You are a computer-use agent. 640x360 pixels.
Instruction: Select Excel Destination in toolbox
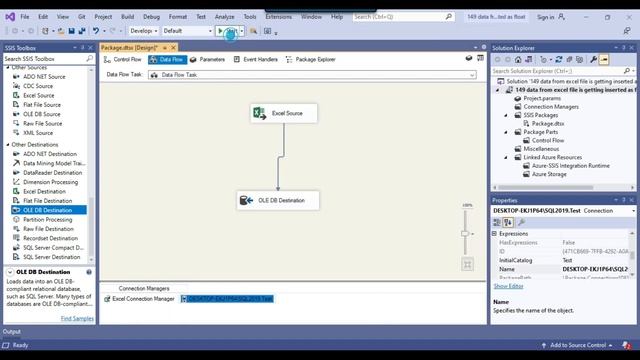tap(44, 191)
